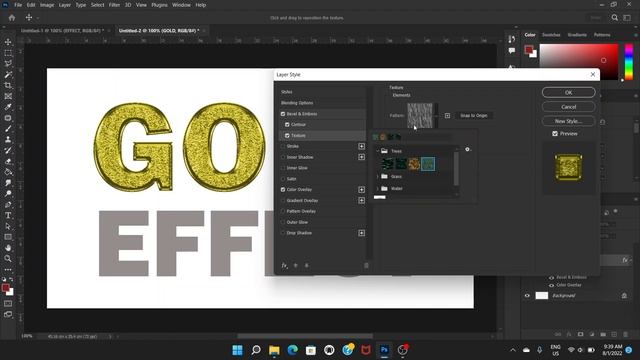Add another Drop Shadow with plus button
This screenshot has width=640, height=360.
(x=361, y=233)
